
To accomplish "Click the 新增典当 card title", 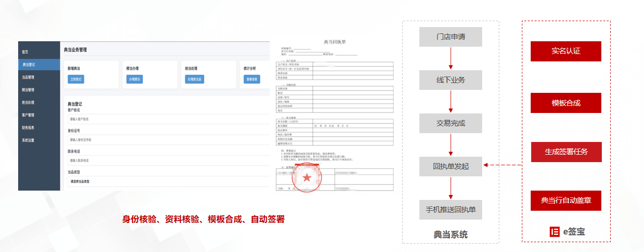I will click(74, 68).
